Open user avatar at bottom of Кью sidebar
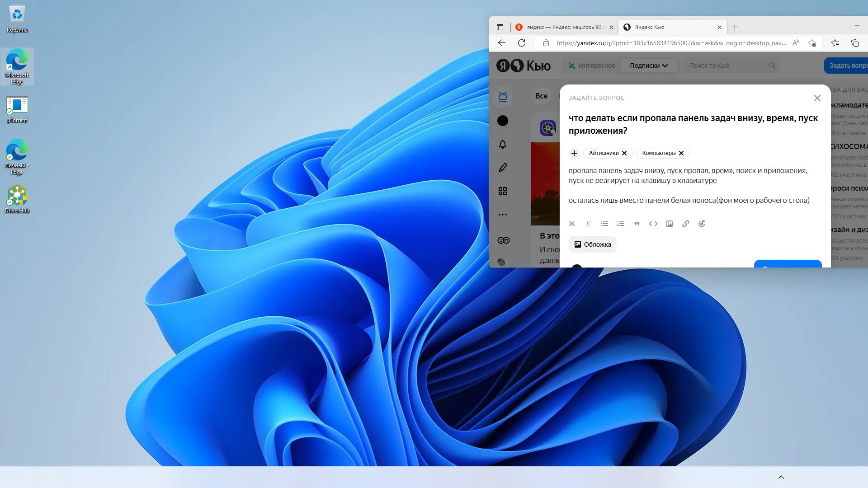This screenshot has width=868, height=488. click(x=501, y=262)
